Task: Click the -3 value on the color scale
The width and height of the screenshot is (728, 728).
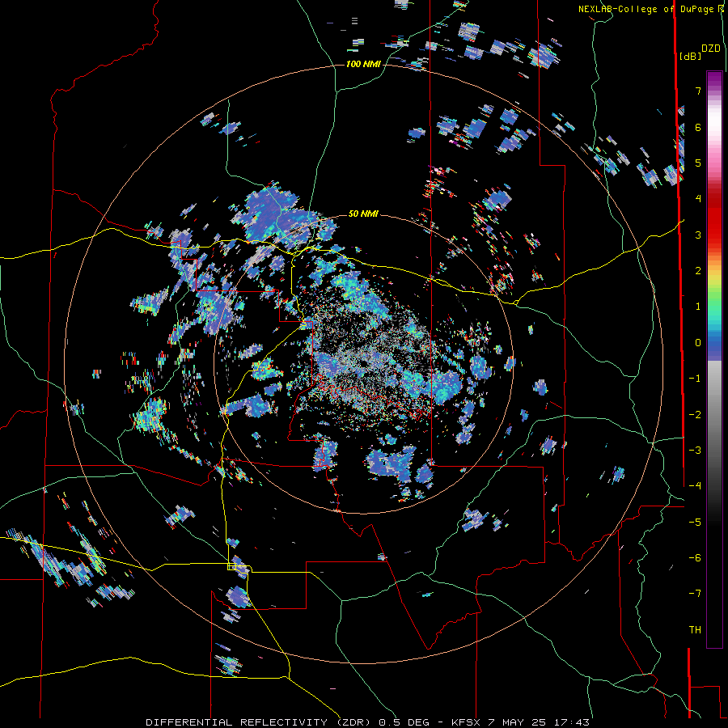Action: [x=695, y=451]
